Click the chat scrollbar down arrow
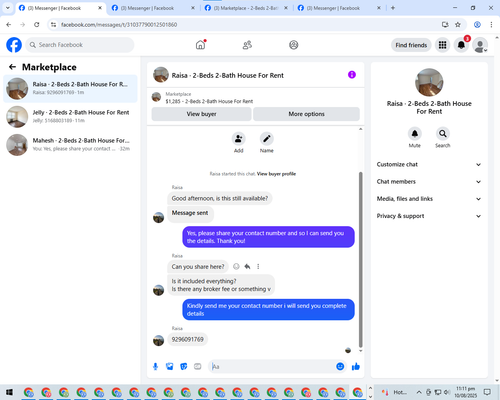The image size is (500, 400). (360, 351)
